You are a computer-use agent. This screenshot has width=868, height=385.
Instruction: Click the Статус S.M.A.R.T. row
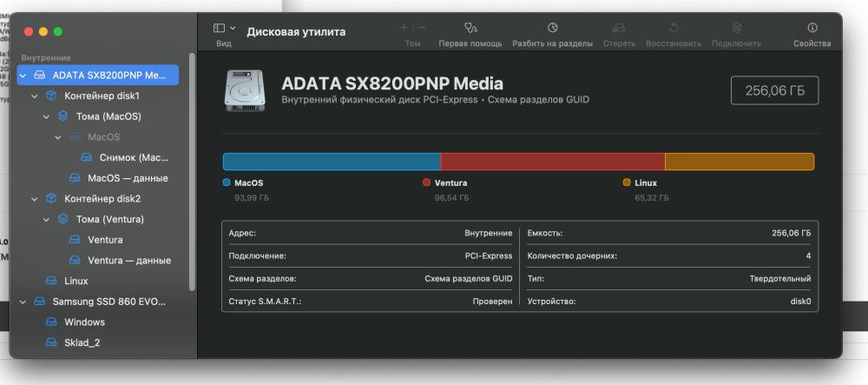pos(371,302)
